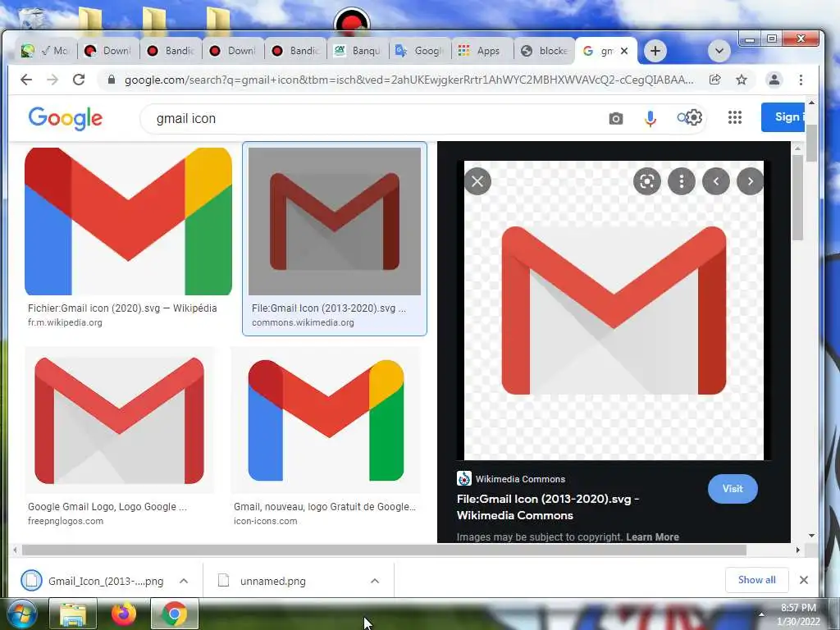The image size is (840, 630).
Task: Click the horizontal scrollbar thumb
Action: 384,550
